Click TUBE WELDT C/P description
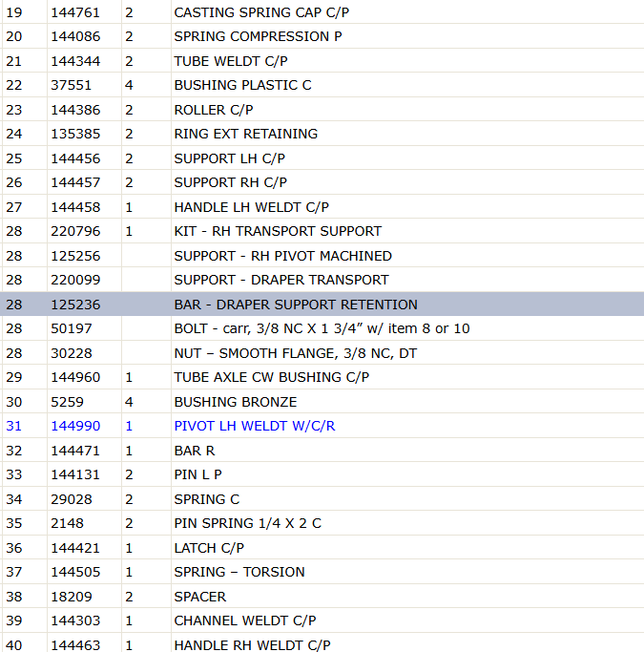The image size is (644, 652). pos(231,61)
